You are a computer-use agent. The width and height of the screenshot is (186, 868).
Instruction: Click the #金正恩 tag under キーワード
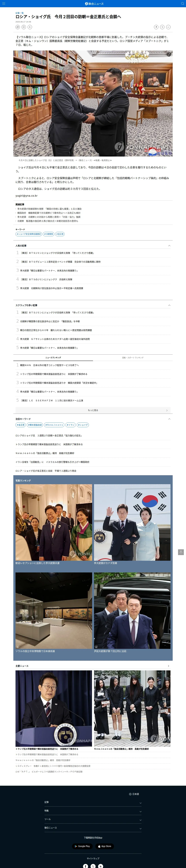tap(60, 234)
